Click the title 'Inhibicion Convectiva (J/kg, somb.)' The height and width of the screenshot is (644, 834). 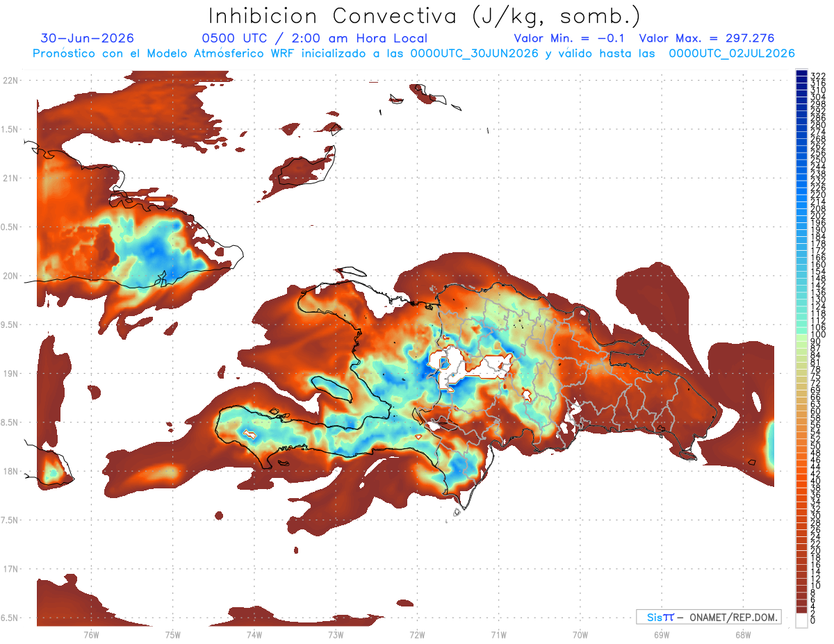425,15
